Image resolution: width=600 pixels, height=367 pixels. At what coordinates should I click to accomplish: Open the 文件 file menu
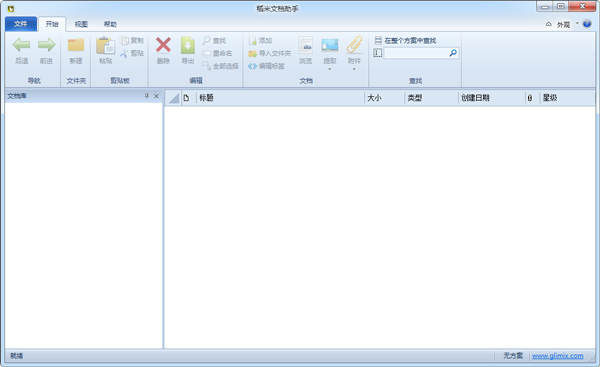coord(21,24)
